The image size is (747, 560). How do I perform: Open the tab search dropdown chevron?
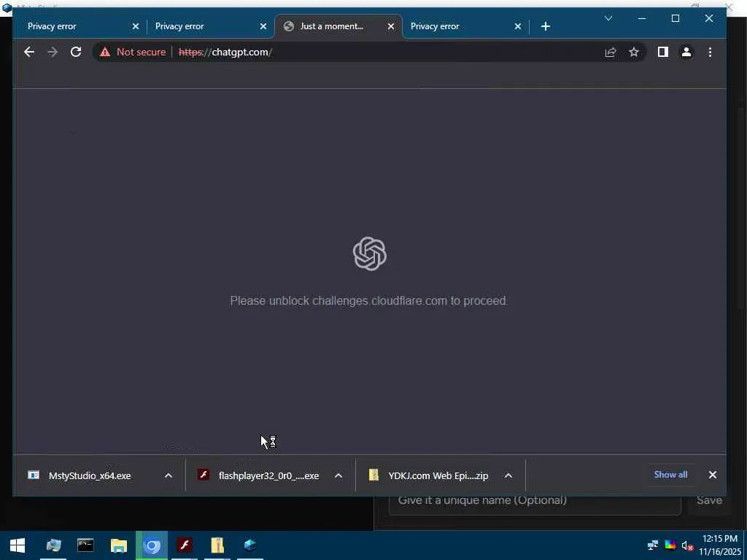[x=608, y=18]
